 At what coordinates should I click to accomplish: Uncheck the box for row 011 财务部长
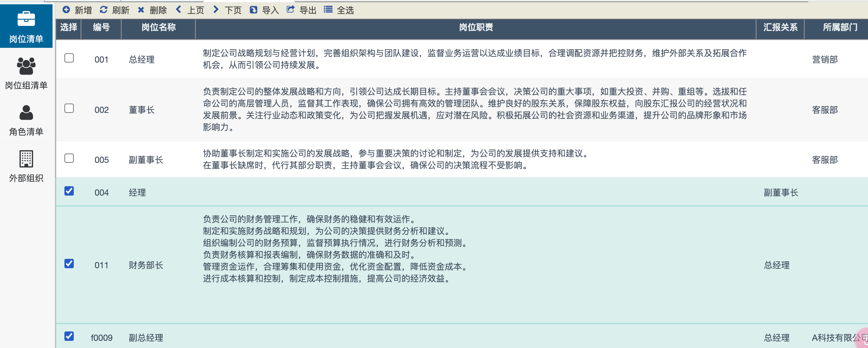(x=69, y=264)
